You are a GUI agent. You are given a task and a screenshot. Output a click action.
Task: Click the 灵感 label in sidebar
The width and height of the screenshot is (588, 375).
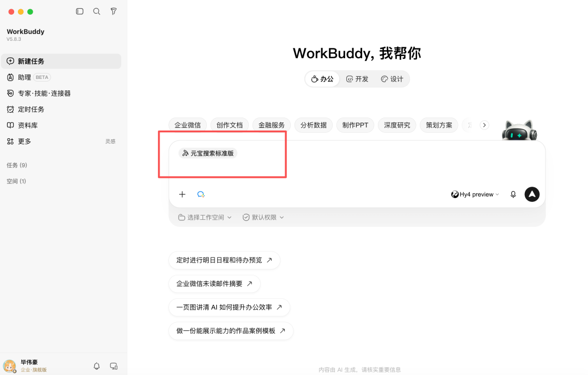pos(110,142)
